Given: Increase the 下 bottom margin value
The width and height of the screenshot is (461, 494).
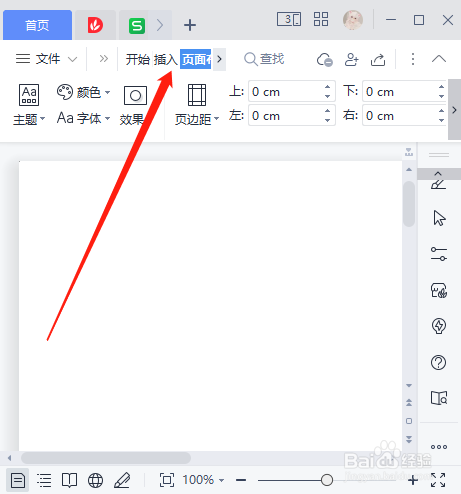Looking at the screenshot, I should 441,87.
